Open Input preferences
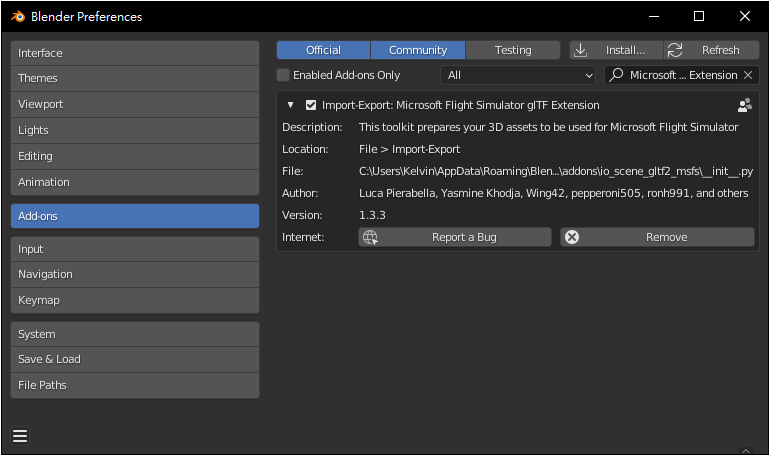Screen dimensions: 770x456 [135, 249]
